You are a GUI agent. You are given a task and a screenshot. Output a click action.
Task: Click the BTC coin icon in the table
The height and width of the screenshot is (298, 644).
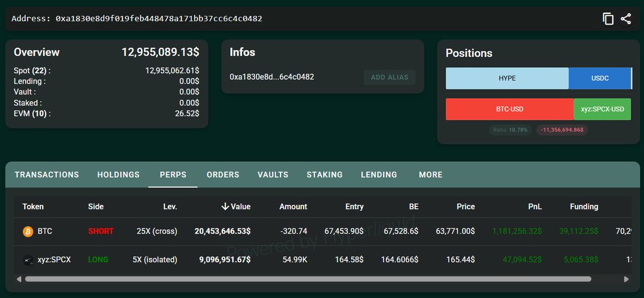click(28, 232)
